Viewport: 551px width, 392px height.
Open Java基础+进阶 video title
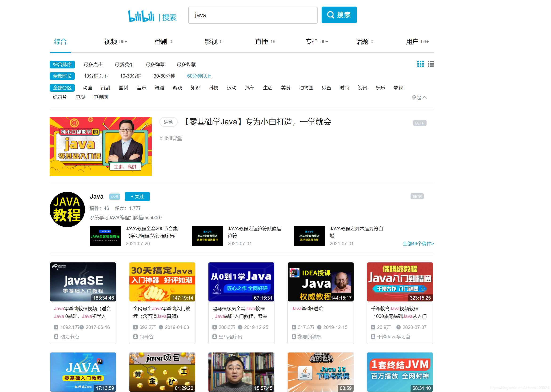307,309
